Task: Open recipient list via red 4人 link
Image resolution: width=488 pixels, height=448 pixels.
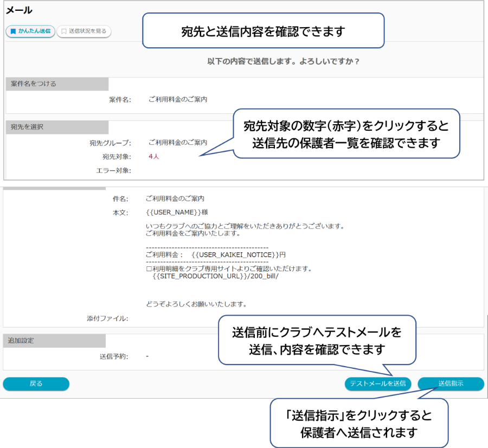Action: (153, 157)
